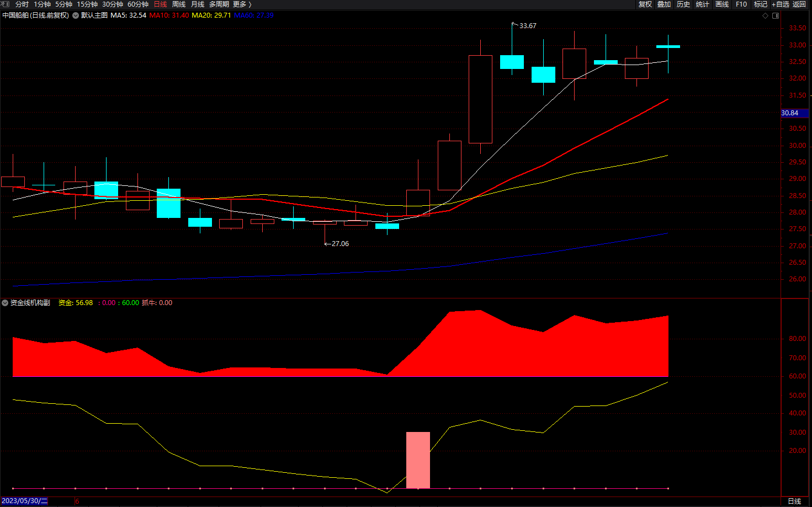Viewport: 812px width, 507px height.
Task: Click the 默认主图 indicator name
Action: (94, 15)
